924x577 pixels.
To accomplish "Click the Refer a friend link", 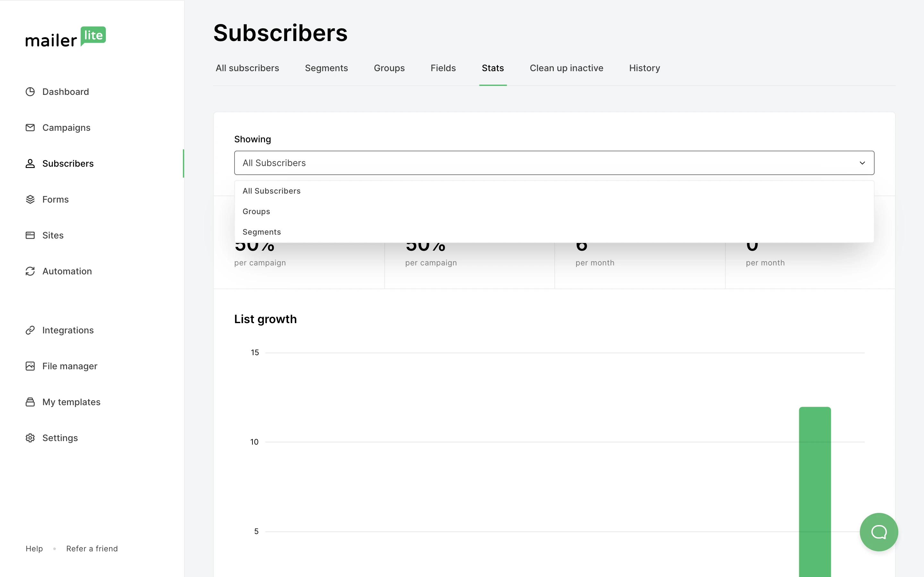I will [92, 548].
